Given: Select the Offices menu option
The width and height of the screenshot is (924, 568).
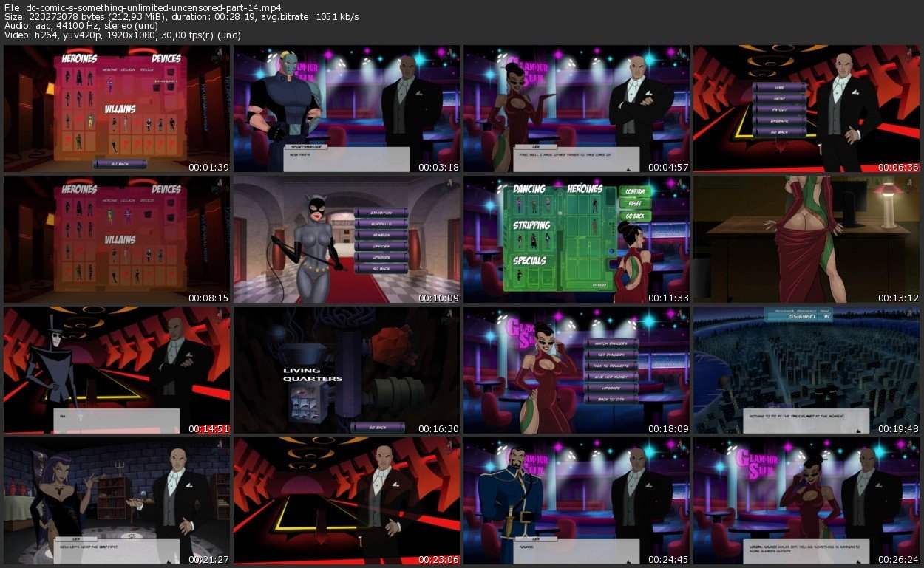Looking at the screenshot, I should tap(381, 246).
